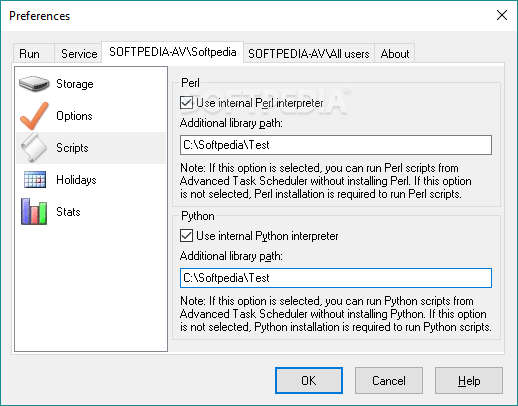This screenshot has width=518, height=406.
Task: Open the Holidays calendar icon
Action: click(35, 180)
